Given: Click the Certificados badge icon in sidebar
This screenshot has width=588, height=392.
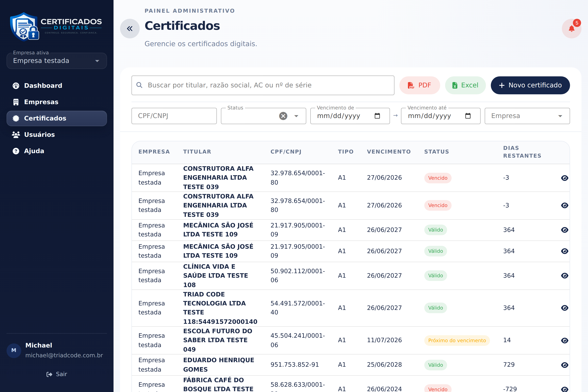Looking at the screenshot, I should click(x=16, y=118).
